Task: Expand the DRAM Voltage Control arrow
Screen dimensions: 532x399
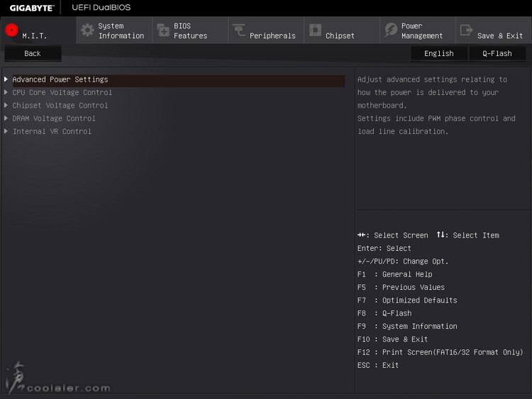Action: (6, 118)
